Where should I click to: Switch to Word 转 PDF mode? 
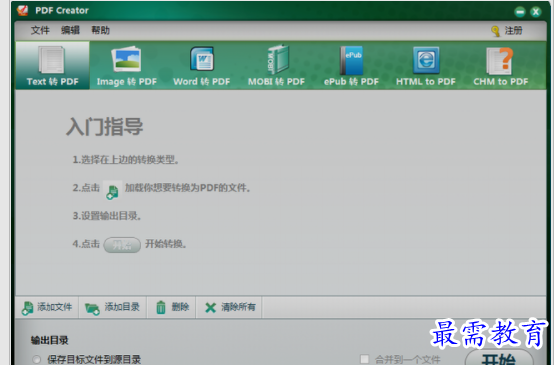[x=201, y=65]
